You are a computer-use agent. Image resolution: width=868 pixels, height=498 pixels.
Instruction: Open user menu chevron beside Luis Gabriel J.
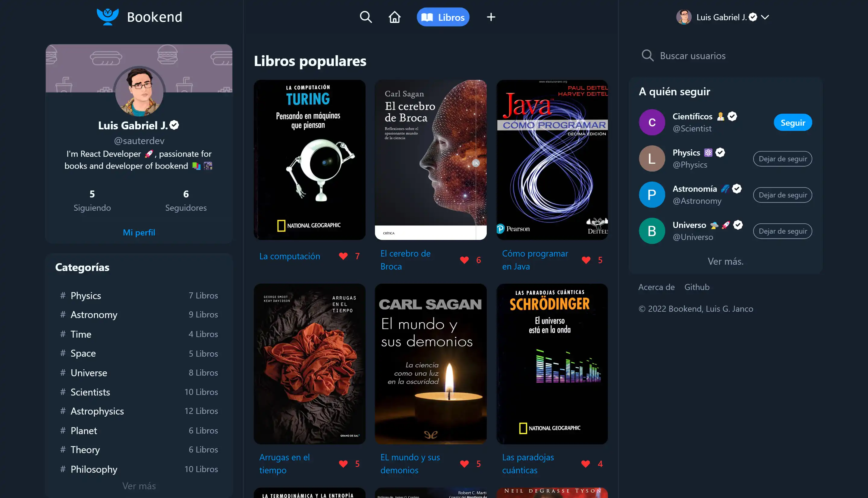click(x=765, y=17)
